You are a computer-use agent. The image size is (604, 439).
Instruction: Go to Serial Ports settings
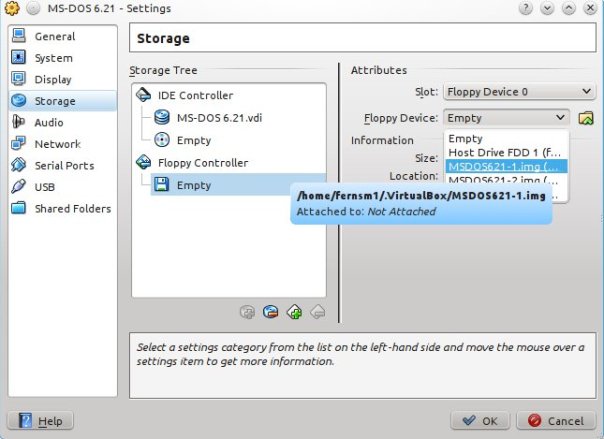click(x=62, y=166)
